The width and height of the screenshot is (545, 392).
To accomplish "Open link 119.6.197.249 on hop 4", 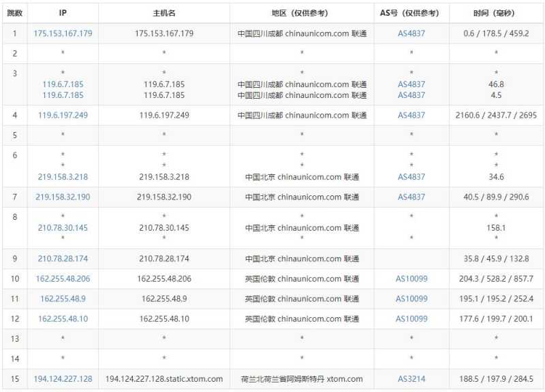I will pos(61,114).
